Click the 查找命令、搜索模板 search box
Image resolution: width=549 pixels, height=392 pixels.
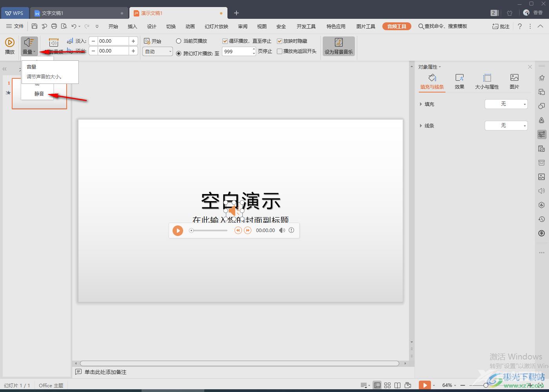443,26
